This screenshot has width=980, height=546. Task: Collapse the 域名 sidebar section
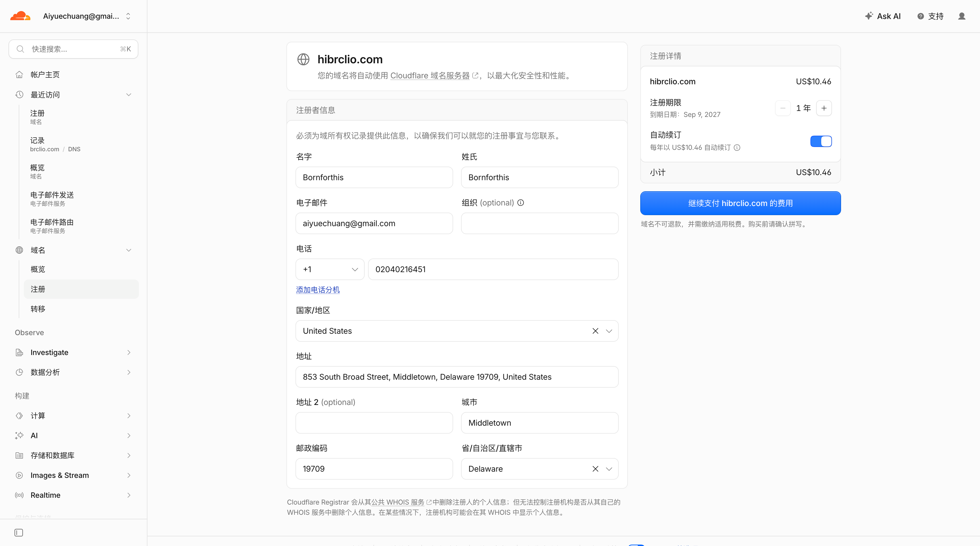tap(73, 250)
